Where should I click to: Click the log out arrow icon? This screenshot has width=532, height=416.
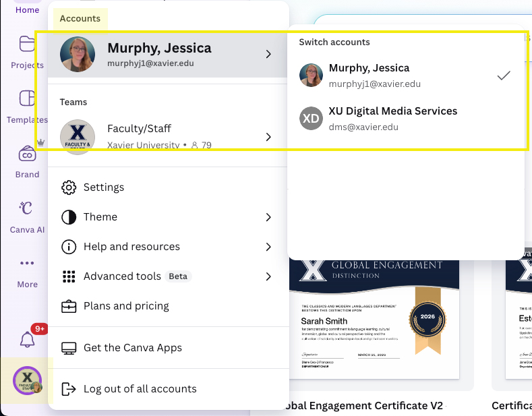(x=69, y=389)
